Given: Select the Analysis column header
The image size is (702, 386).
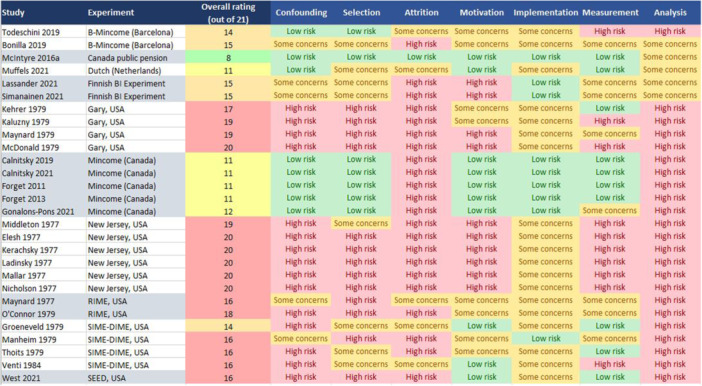Looking at the screenshot, I should point(670,13).
